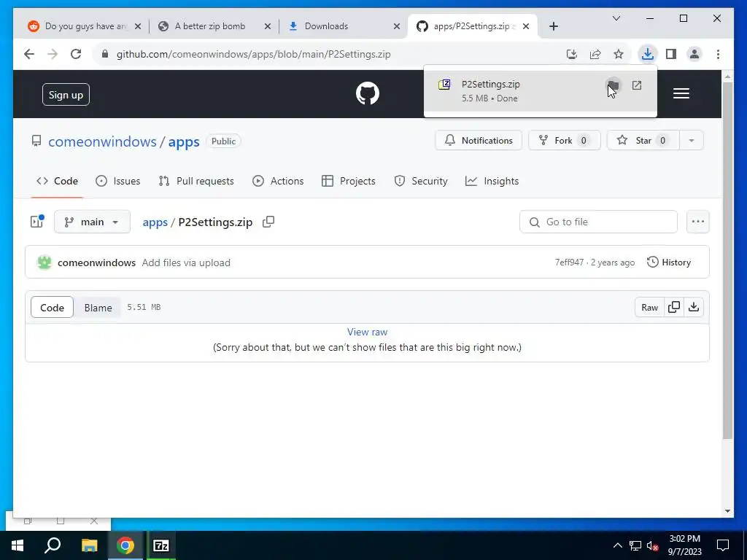The image size is (747, 560).
Task: Click the Go to file search box
Action: click(598, 222)
